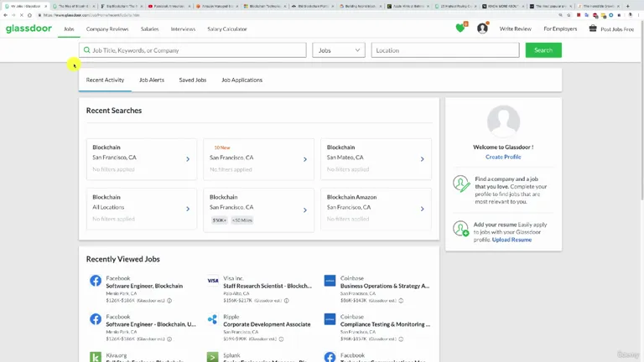This screenshot has height=362, width=644.
Task: Stop page loading in browser
Action: tap(21, 15)
